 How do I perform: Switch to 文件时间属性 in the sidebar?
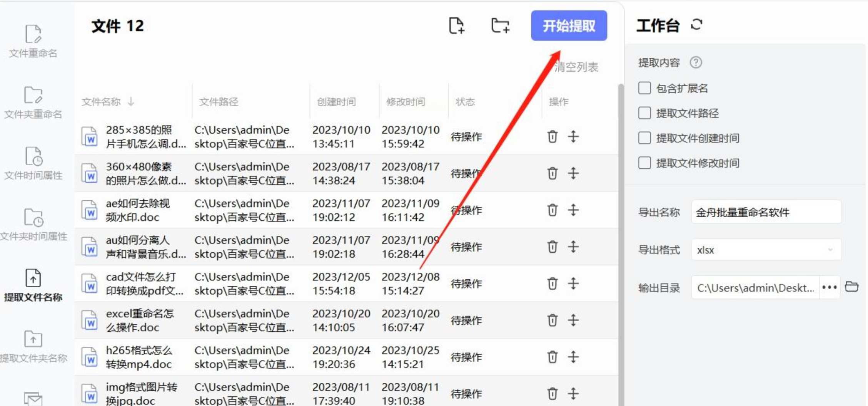[33, 164]
